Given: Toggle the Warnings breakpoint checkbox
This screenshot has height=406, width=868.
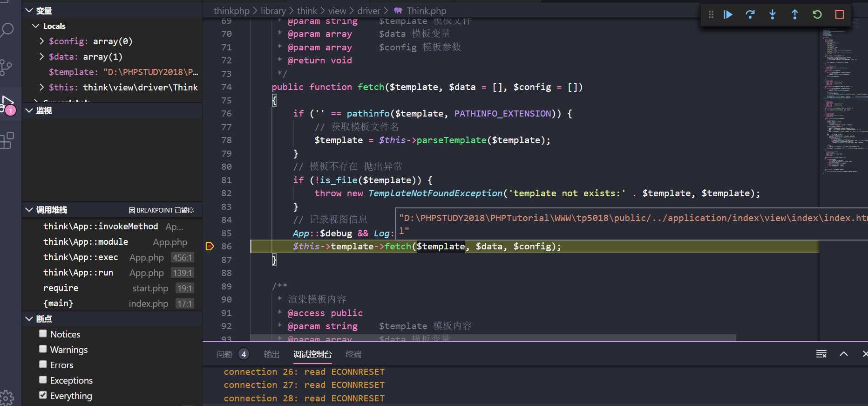Looking at the screenshot, I should pos(43,349).
